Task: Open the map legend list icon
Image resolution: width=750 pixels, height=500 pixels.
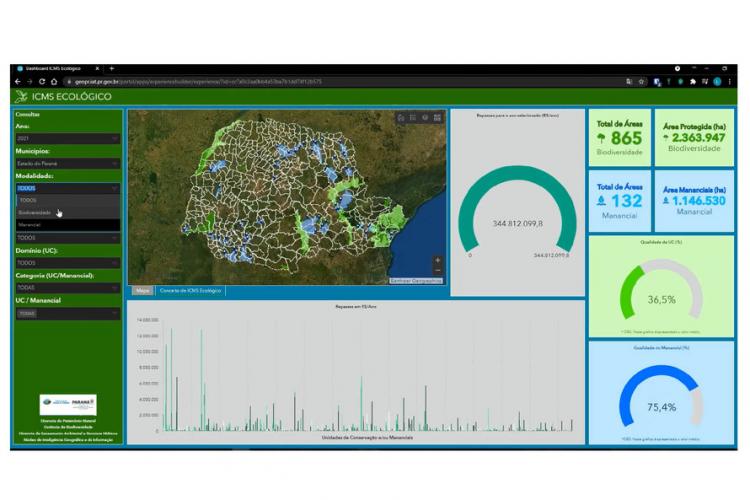Action: pyautogui.click(x=413, y=117)
